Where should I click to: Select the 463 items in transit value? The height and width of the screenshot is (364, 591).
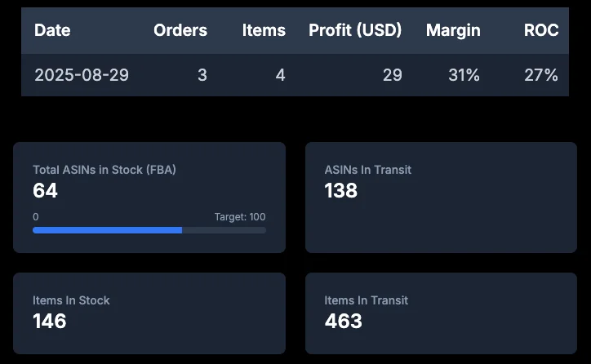point(343,321)
